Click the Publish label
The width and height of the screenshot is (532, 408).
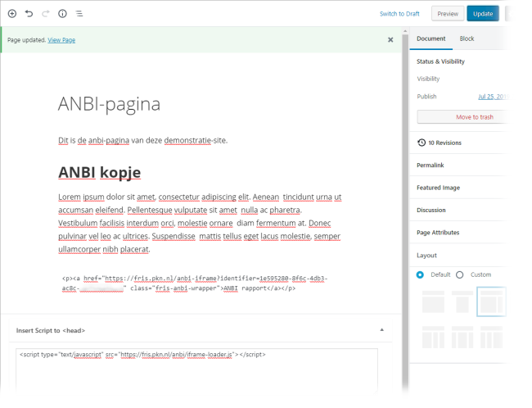tap(426, 97)
